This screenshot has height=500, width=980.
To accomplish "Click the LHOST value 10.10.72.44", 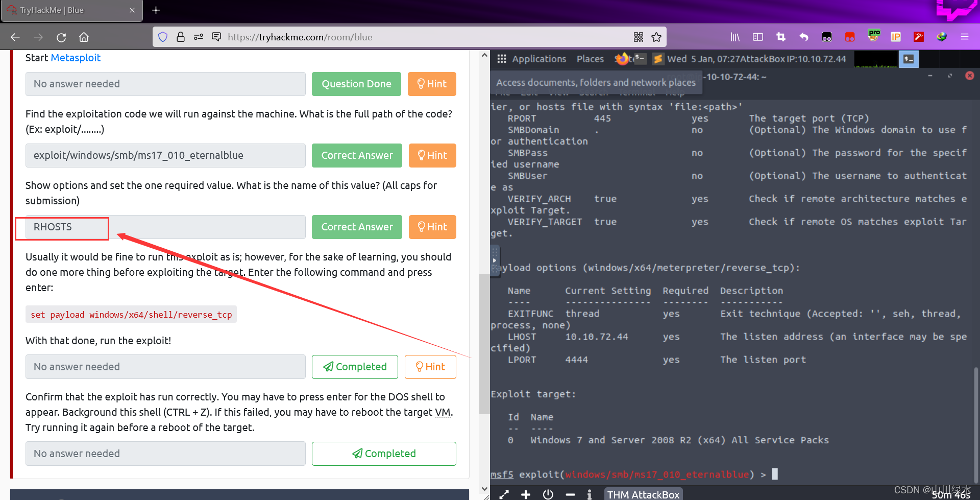I will 597,337.
